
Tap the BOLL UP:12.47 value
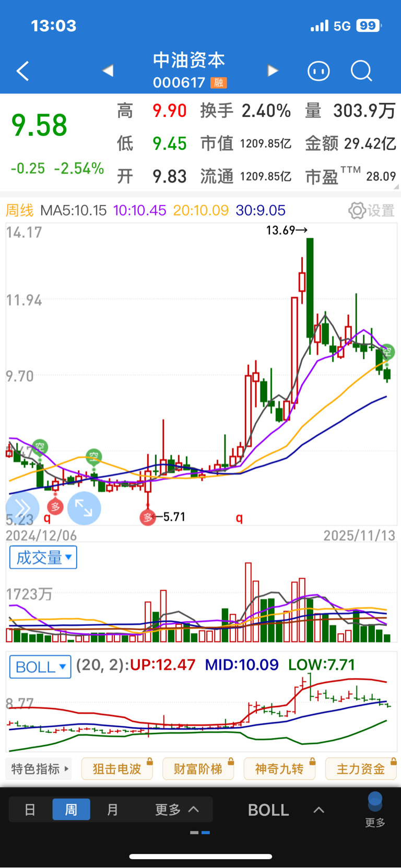(x=162, y=664)
